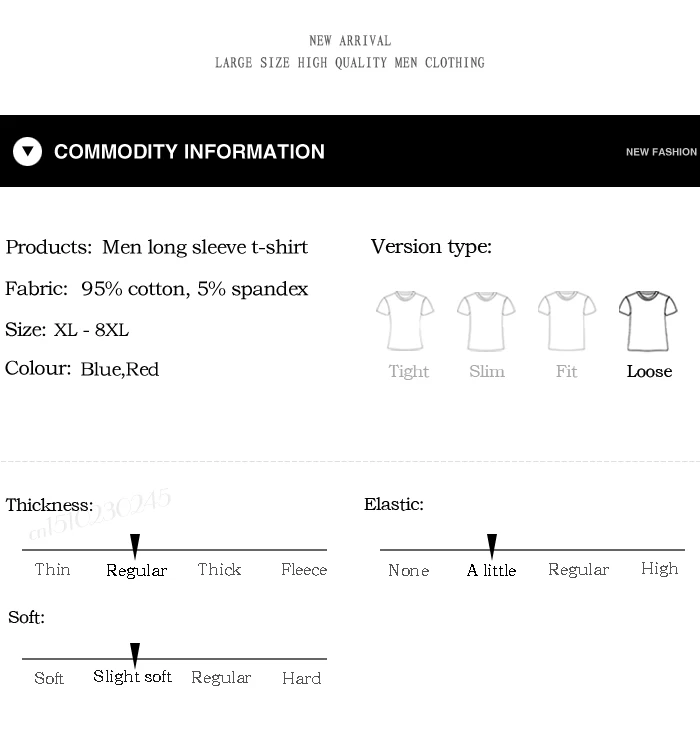
Task: Select the Thin thickness label
Action: click(52, 569)
